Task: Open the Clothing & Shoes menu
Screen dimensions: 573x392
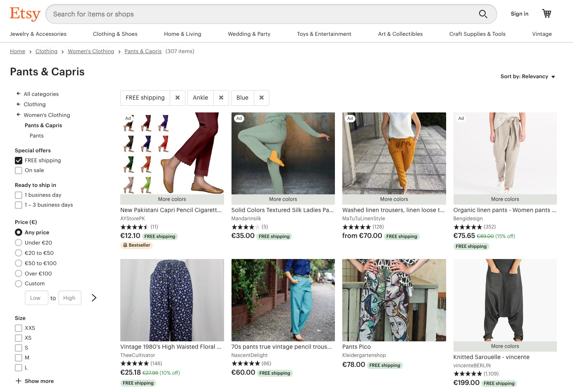Action: (115, 34)
